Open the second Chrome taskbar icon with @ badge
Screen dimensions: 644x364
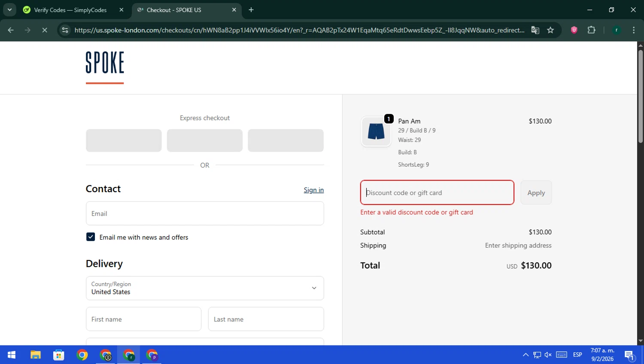point(106,355)
